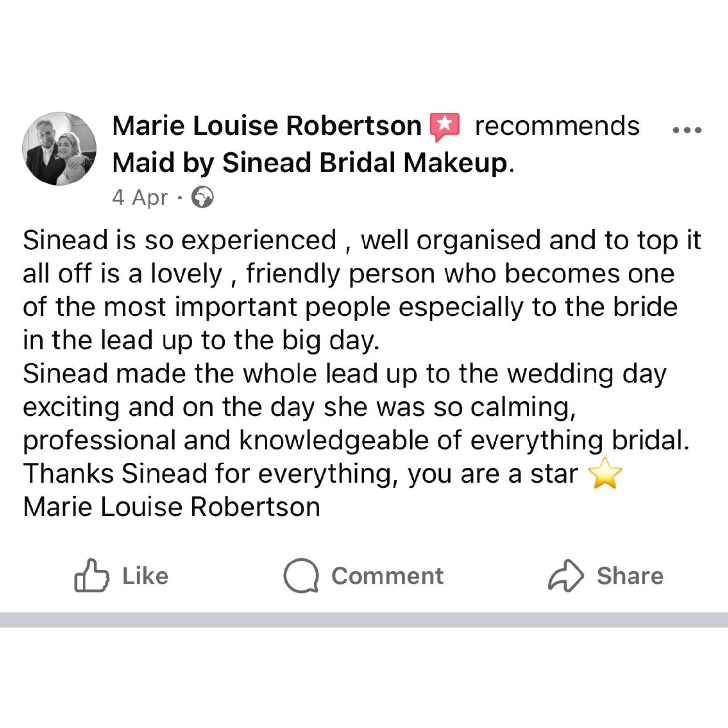Click the Comment speech bubble icon
Screen dimensions: 728x728
[x=301, y=576]
